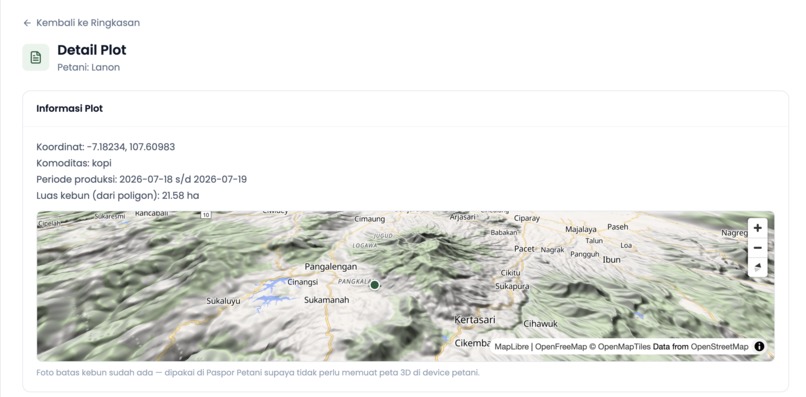Click Arjasari label on the map
The image size is (806, 397).
coord(463,217)
